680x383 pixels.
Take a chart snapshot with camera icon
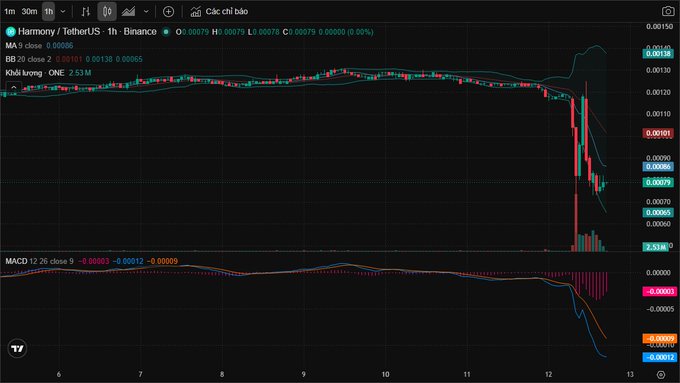(668, 11)
